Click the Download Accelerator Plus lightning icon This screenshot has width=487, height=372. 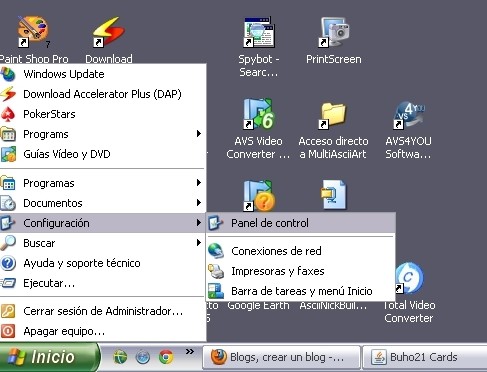8,94
